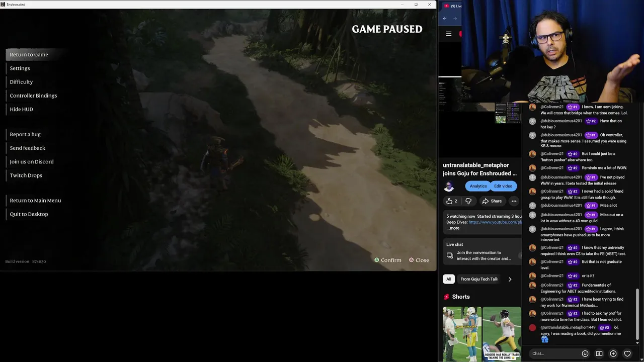Click the 'Miss a lot' chat message

[608, 205]
